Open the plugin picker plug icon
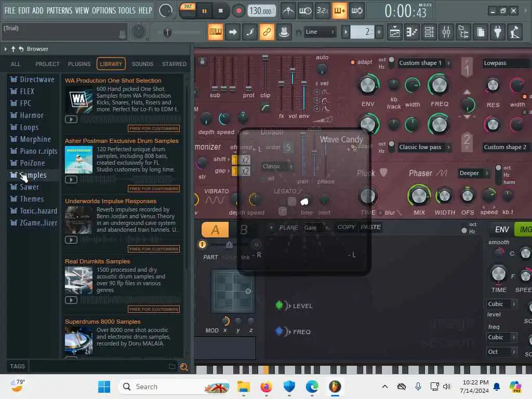 [x=498, y=32]
